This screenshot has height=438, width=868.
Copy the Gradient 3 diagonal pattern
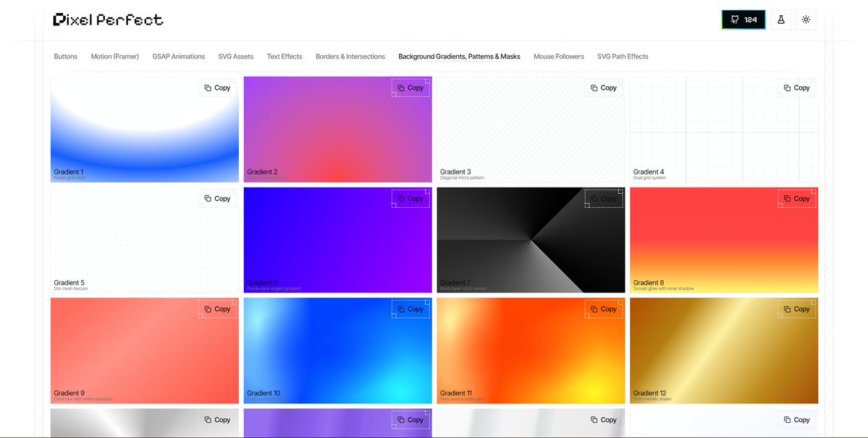pos(603,88)
